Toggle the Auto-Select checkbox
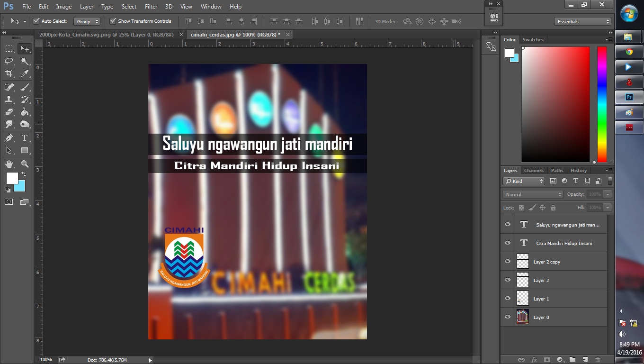The image size is (644, 364). [x=36, y=21]
